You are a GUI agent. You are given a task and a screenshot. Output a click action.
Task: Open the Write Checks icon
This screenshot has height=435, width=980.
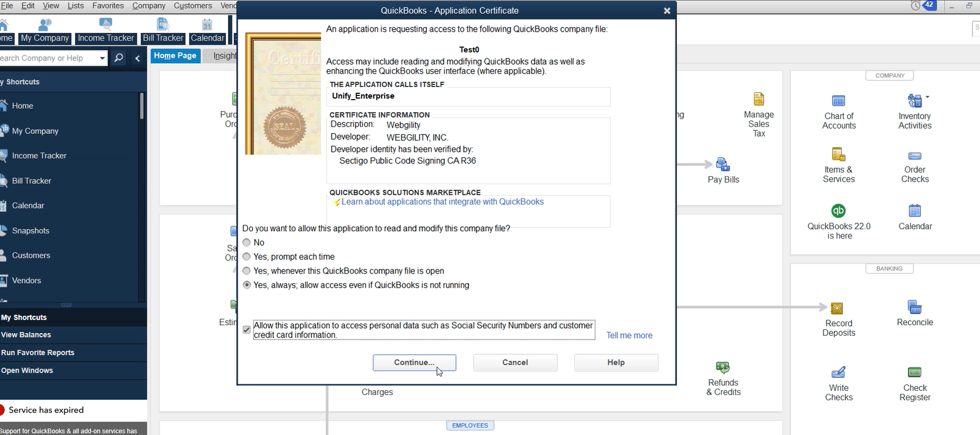(839, 373)
